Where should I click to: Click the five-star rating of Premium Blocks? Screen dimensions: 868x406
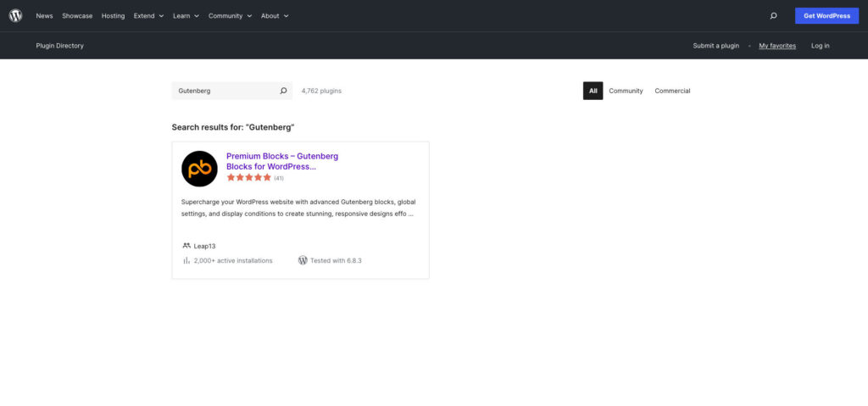click(249, 178)
